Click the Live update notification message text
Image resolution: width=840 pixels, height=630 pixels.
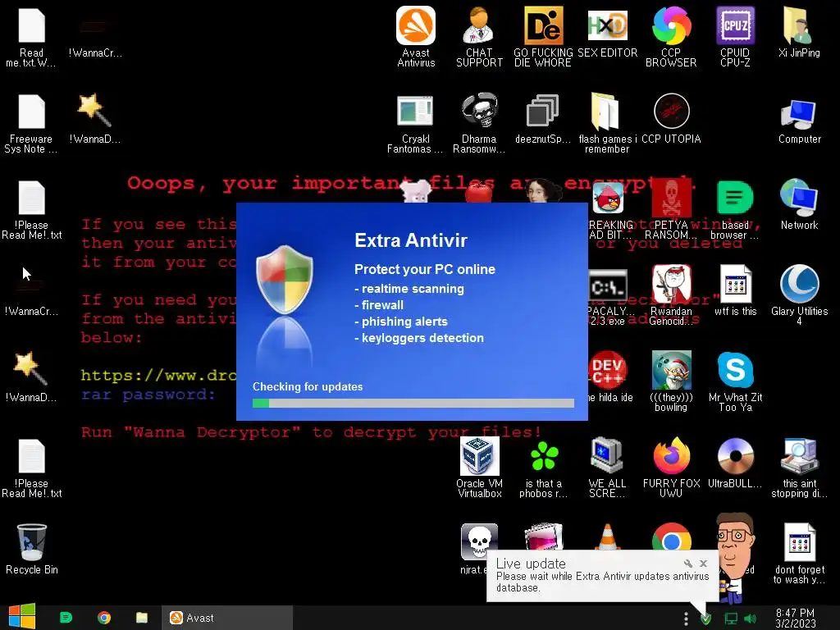click(602, 582)
